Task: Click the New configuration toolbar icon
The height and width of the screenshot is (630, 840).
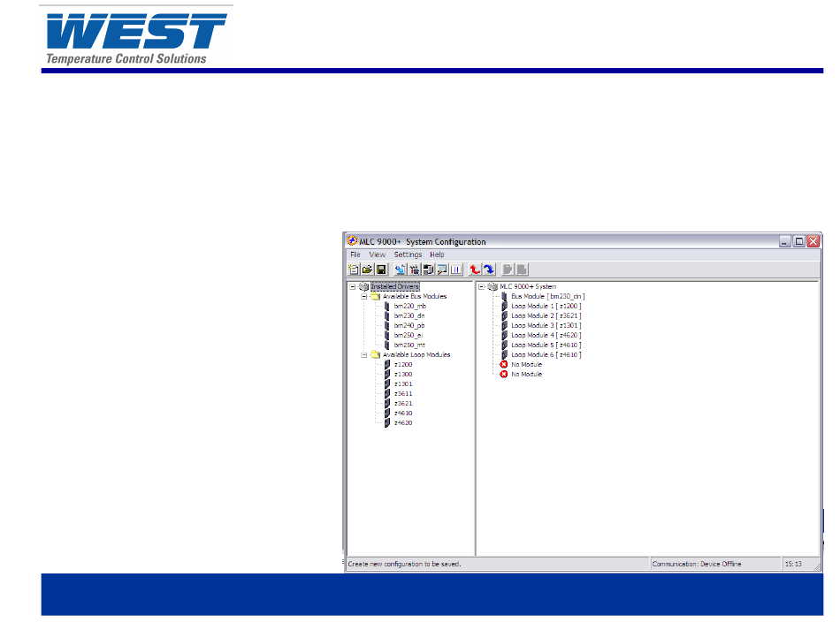Action: pyautogui.click(x=354, y=269)
